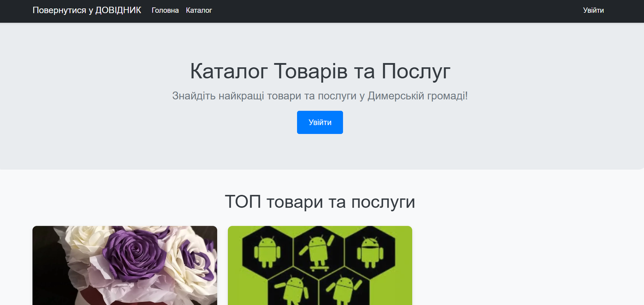
Task: Click the 'Каталог Товарів та Послуг' heading
Action: [x=320, y=71]
